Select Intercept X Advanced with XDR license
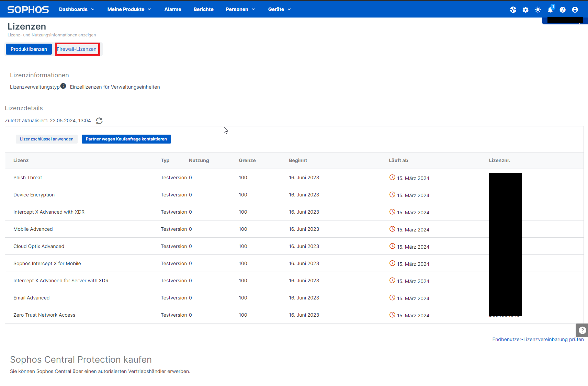The width and height of the screenshot is (588, 386). 49,212
